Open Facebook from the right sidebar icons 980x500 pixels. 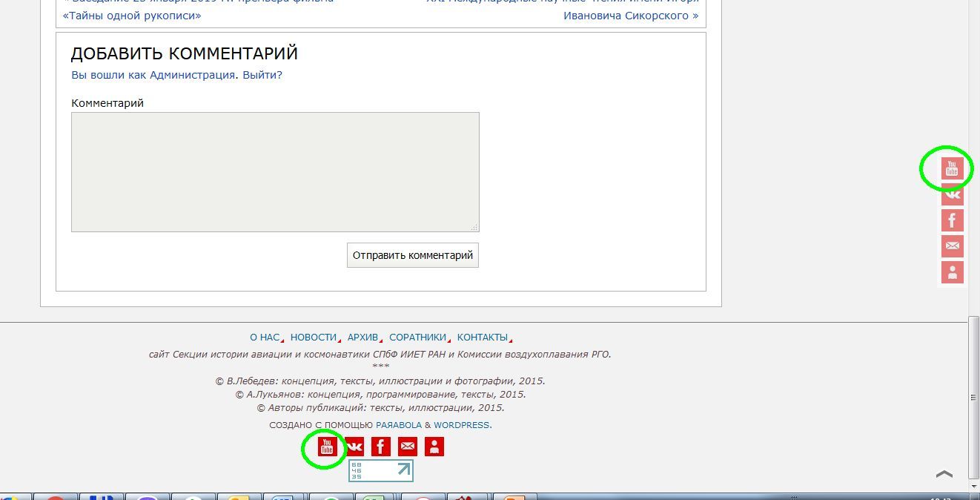point(952,220)
